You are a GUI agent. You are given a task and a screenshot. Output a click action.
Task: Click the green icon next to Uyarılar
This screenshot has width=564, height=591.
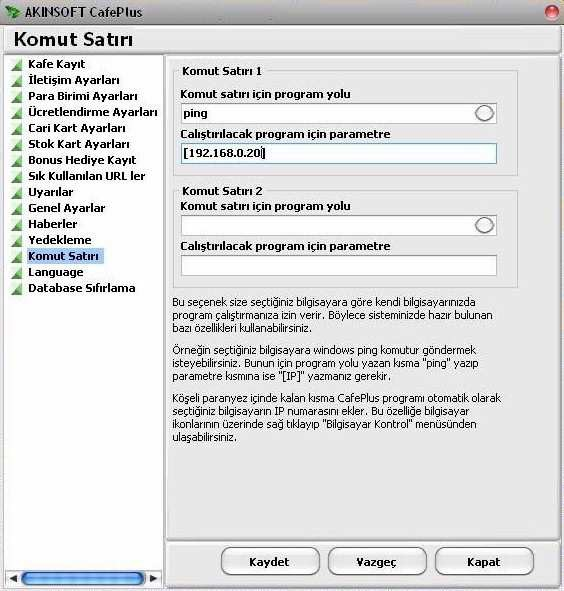[17, 193]
